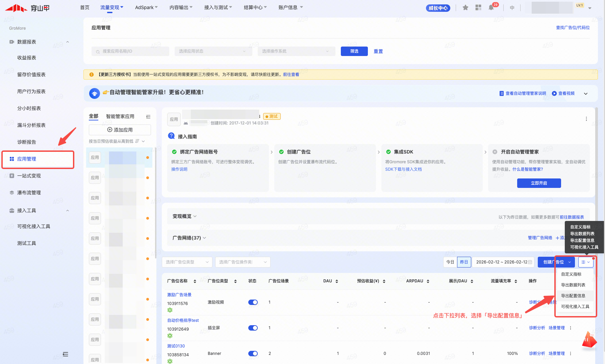The image size is (605, 364).
Task: Expand the 广告网络(37) section
Action: coord(189,238)
